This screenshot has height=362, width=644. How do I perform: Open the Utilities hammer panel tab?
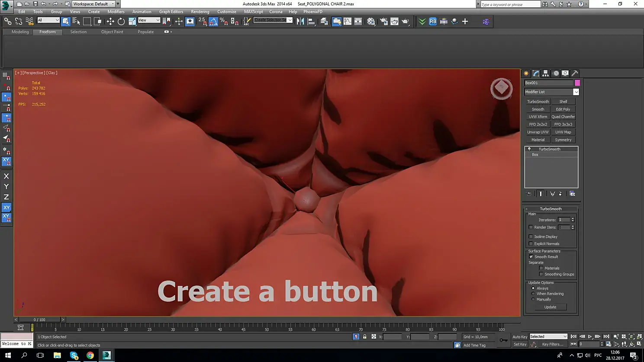coord(575,74)
